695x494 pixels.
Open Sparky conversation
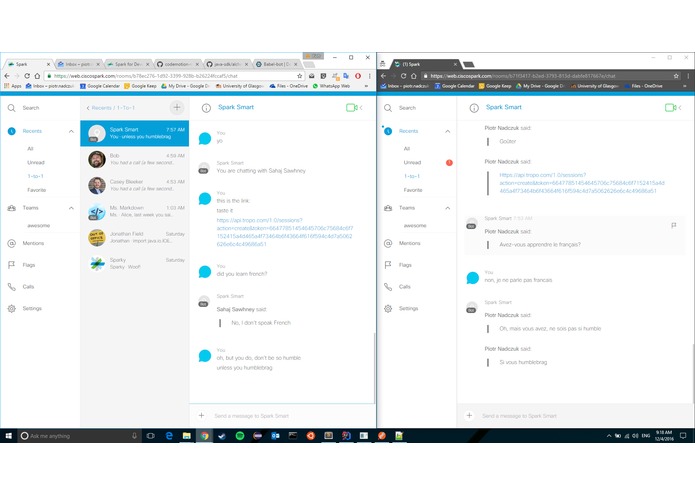pyautogui.click(x=135, y=264)
